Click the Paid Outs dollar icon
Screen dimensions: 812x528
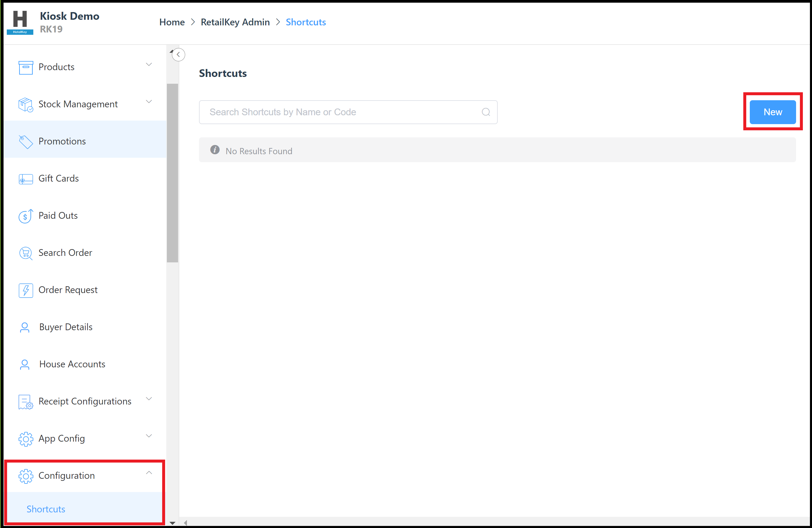[25, 216]
